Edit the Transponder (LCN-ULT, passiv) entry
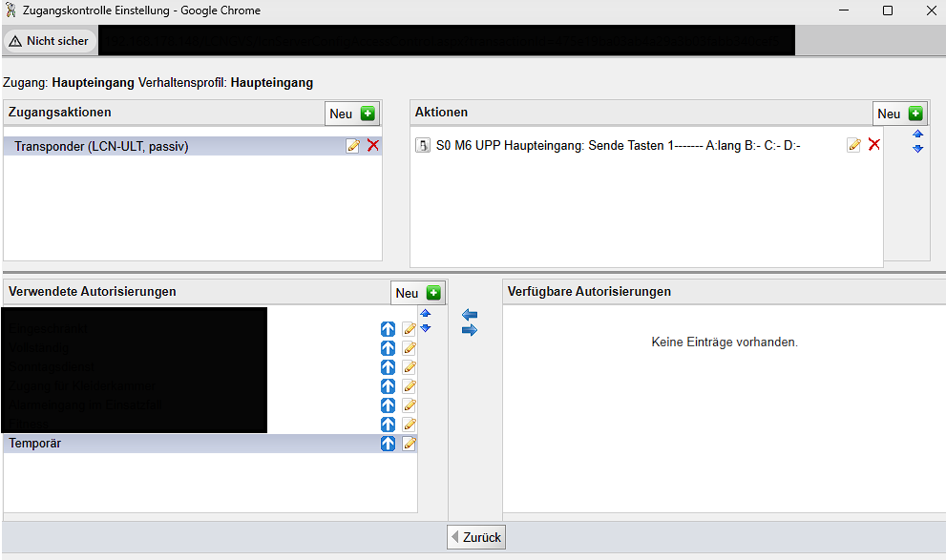This screenshot has height=560, width=946. (352, 146)
